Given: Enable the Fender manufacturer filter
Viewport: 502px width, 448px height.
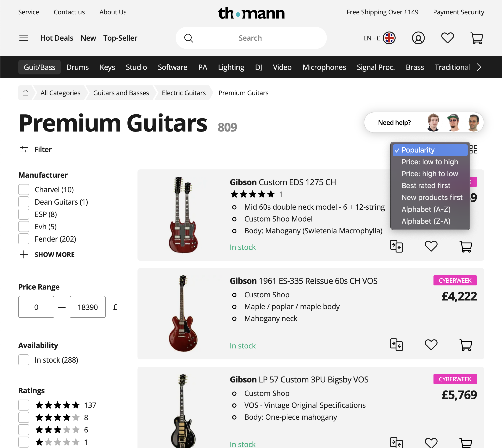Looking at the screenshot, I should click(x=24, y=239).
